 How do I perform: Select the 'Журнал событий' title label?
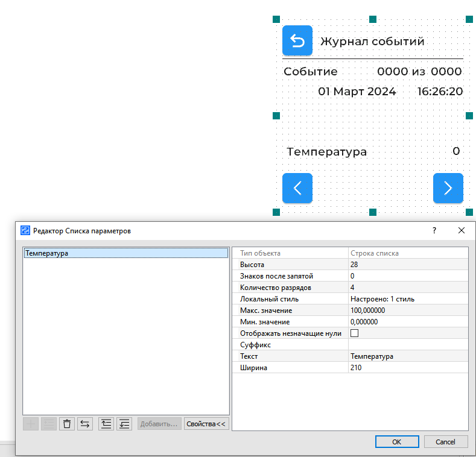click(372, 42)
